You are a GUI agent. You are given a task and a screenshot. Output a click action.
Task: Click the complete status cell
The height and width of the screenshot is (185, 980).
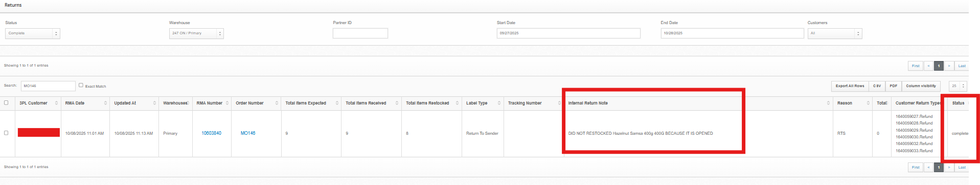click(960, 133)
